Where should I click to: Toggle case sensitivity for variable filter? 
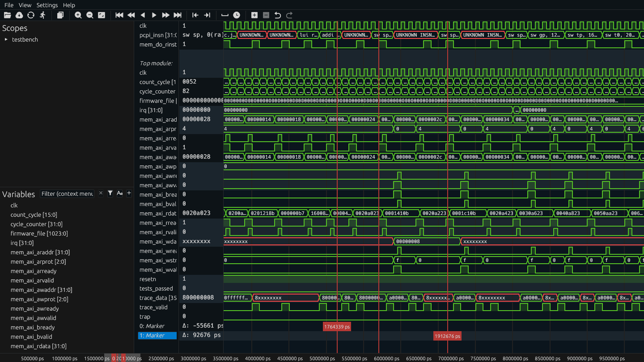pos(119,194)
